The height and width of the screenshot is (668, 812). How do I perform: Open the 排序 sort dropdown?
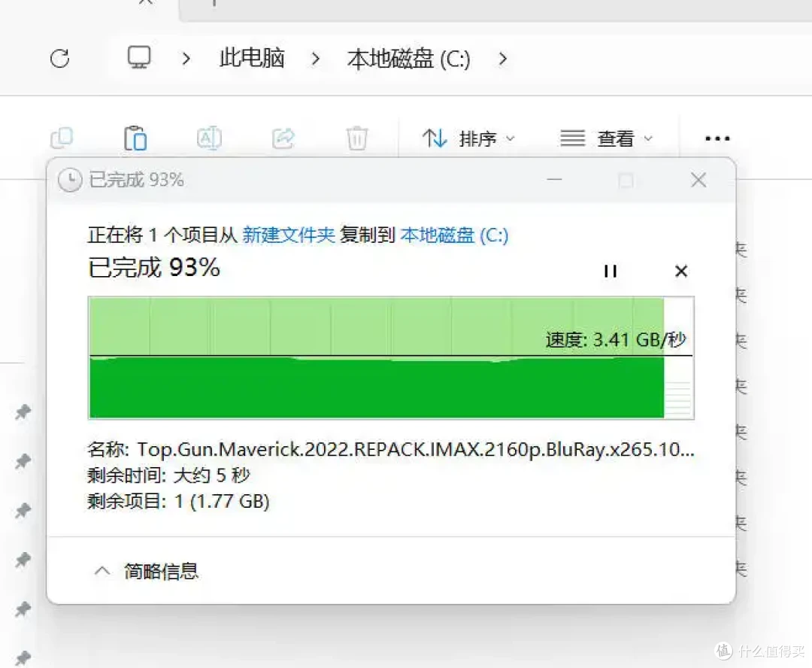(468, 138)
